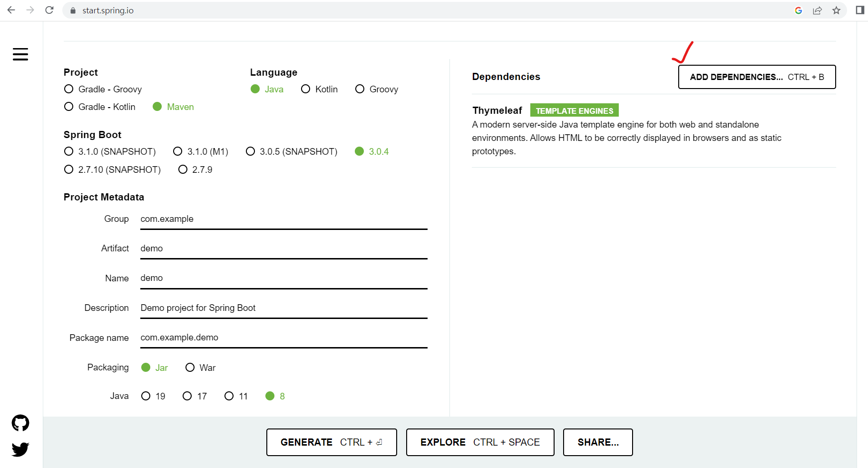Edit the Group field com.example
This screenshot has height=468, width=868.
pos(284,219)
